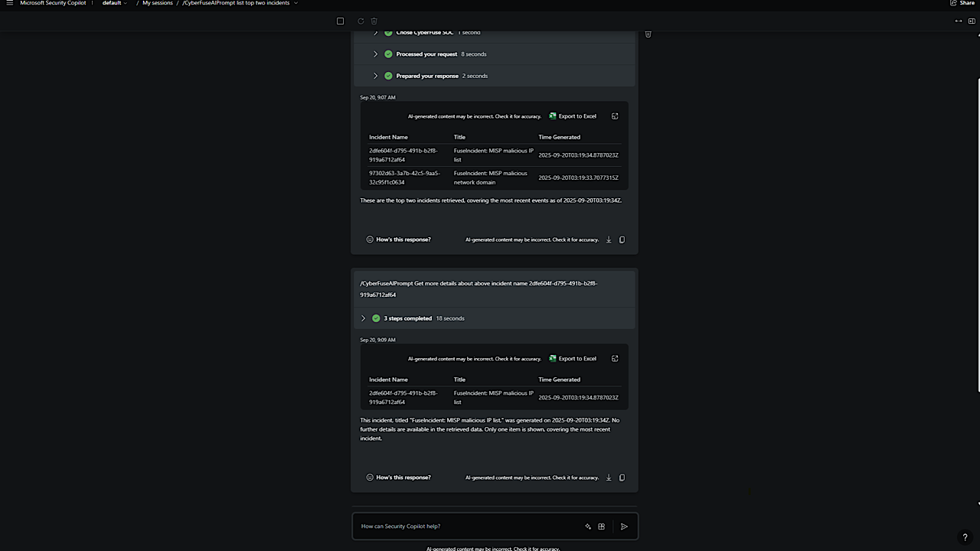Open the hamburger navigation menu
The image size is (980, 551).
coord(9,3)
